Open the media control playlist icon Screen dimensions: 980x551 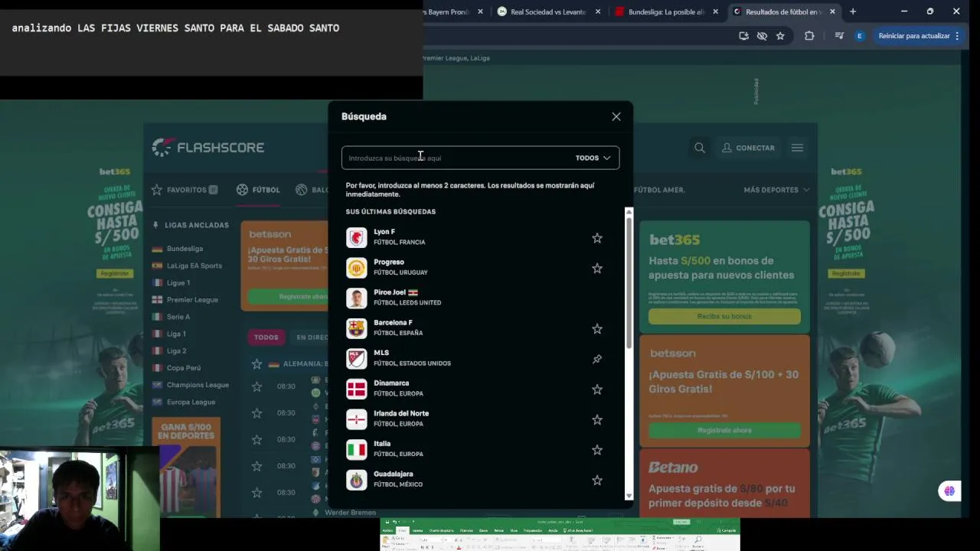tap(839, 36)
